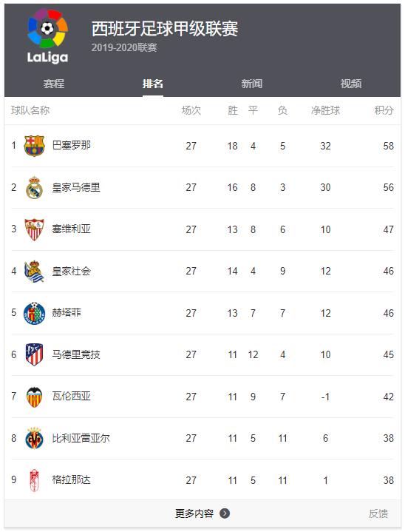Select the Atlético Madrid crest

(34, 354)
